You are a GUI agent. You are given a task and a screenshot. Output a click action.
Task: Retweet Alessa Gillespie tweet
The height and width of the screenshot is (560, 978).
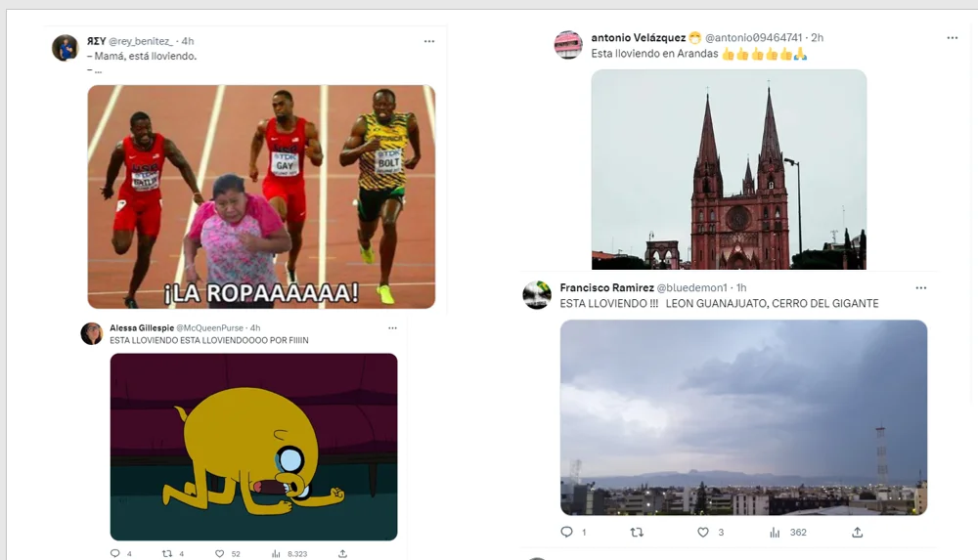tap(167, 553)
